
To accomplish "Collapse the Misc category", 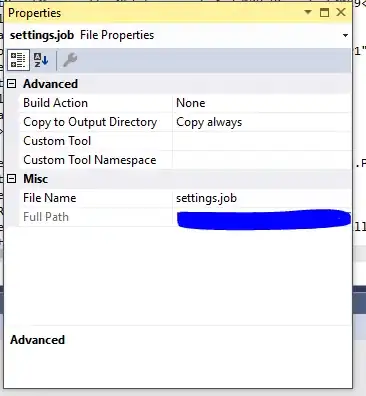I will point(11,179).
